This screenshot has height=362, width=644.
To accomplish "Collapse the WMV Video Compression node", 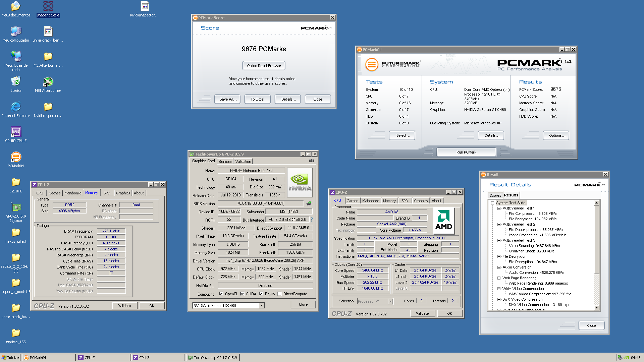I will point(499,289).
